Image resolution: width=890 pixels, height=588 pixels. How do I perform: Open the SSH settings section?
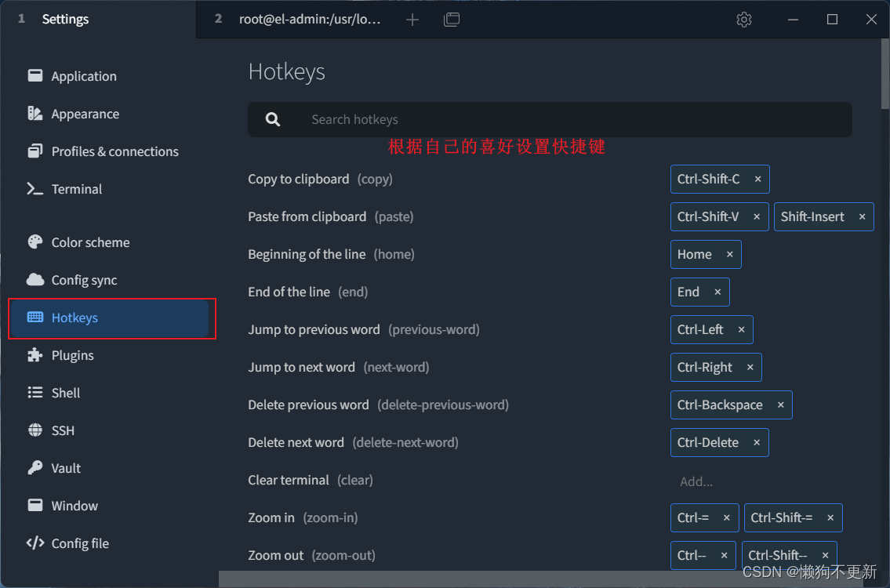[x=108, y=430]
